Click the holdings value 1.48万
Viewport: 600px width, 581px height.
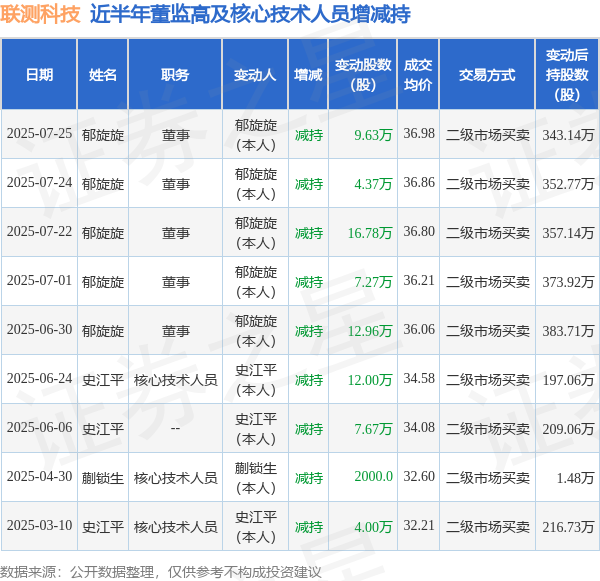click(x=575, y=478)
